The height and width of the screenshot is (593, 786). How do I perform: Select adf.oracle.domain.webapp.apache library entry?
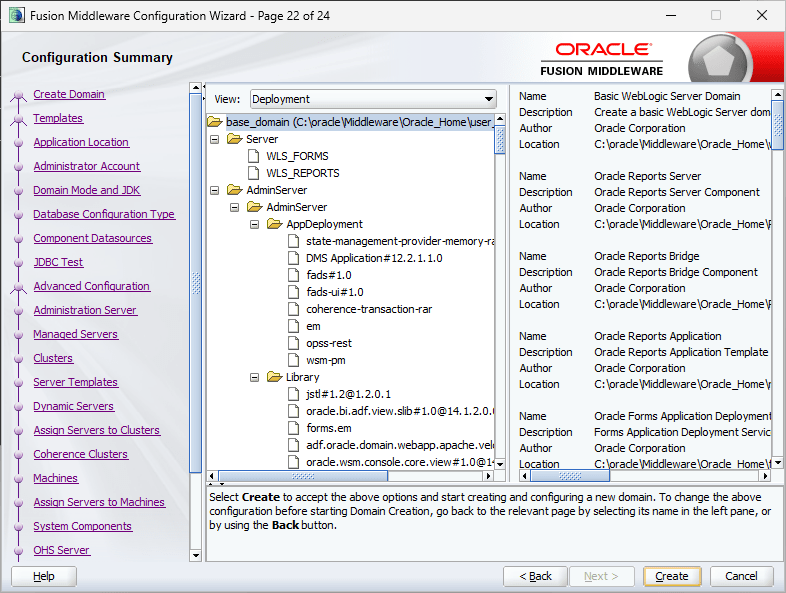tap(400, 445)
